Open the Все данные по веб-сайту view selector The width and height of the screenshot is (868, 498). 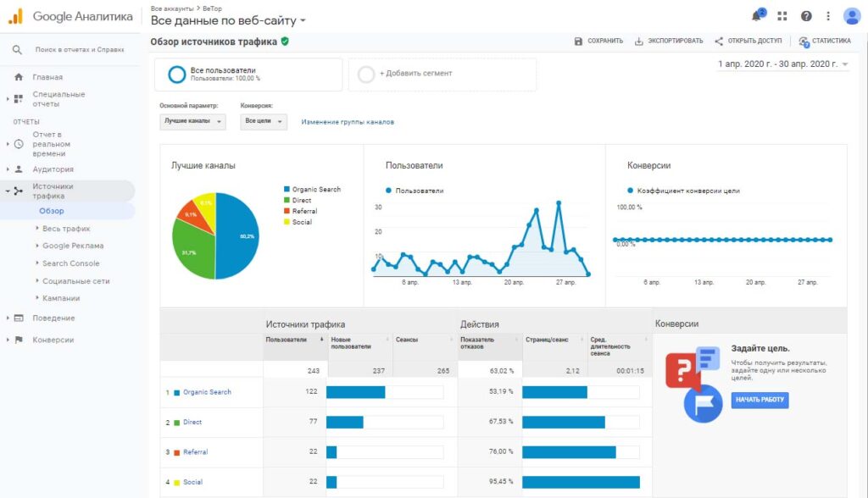coord(228,20)
